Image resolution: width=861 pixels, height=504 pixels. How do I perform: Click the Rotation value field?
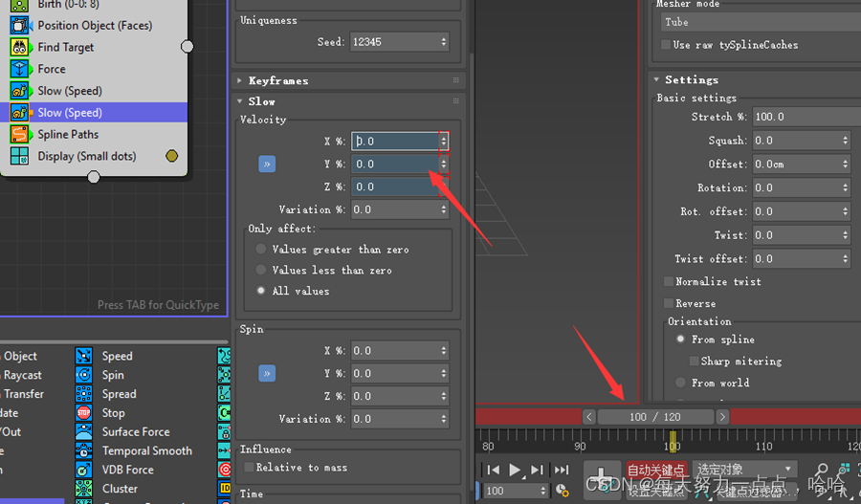point(796,187)
